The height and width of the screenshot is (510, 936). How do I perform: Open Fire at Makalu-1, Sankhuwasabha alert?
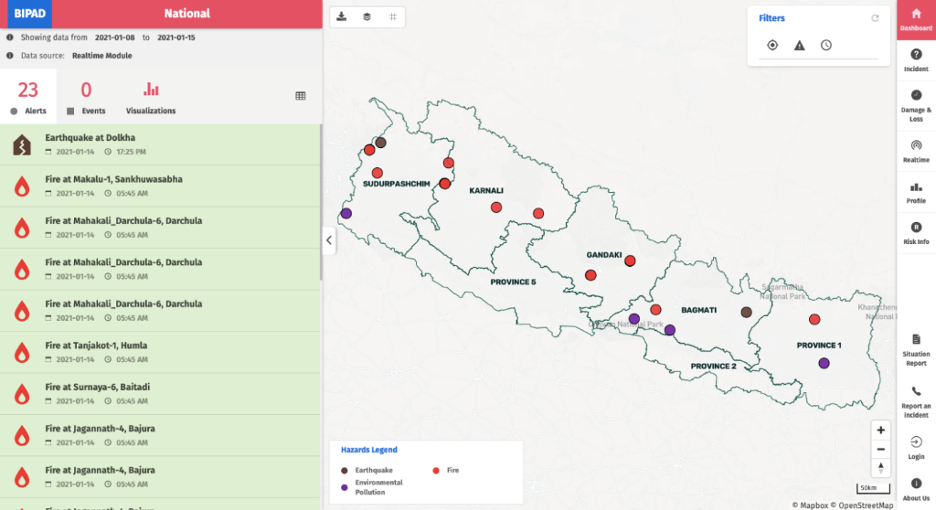click(160, 186)
